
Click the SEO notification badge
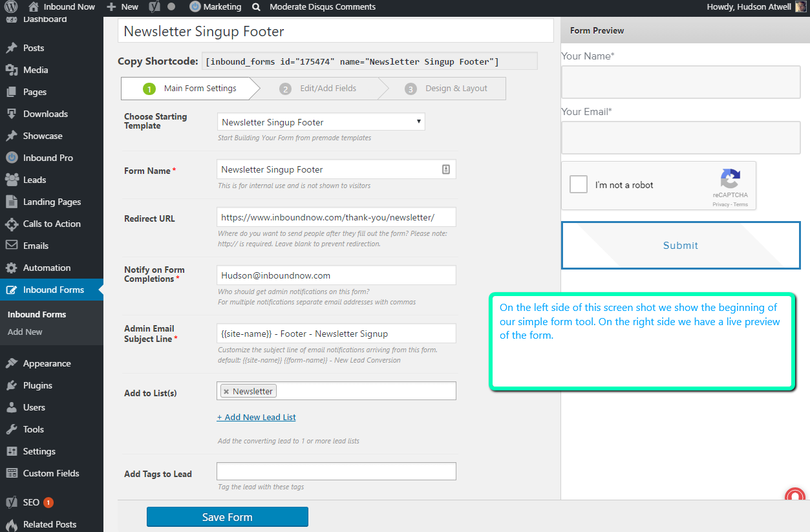48,502
